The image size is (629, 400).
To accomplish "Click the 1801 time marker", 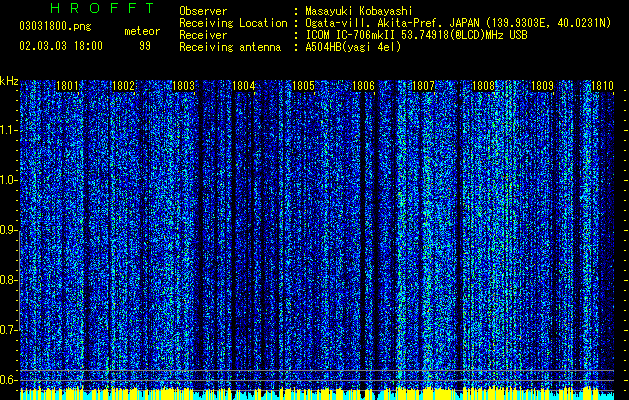I will [67, 86].
